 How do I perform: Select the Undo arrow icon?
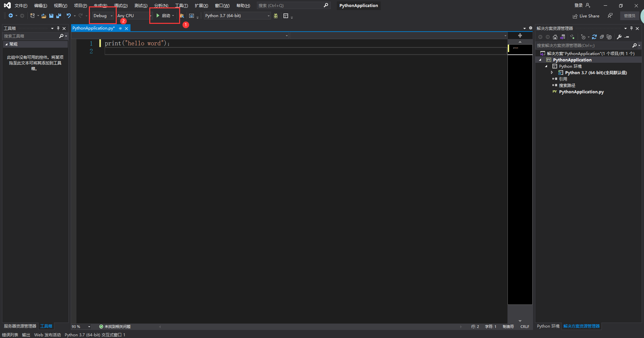pos(69,15)
